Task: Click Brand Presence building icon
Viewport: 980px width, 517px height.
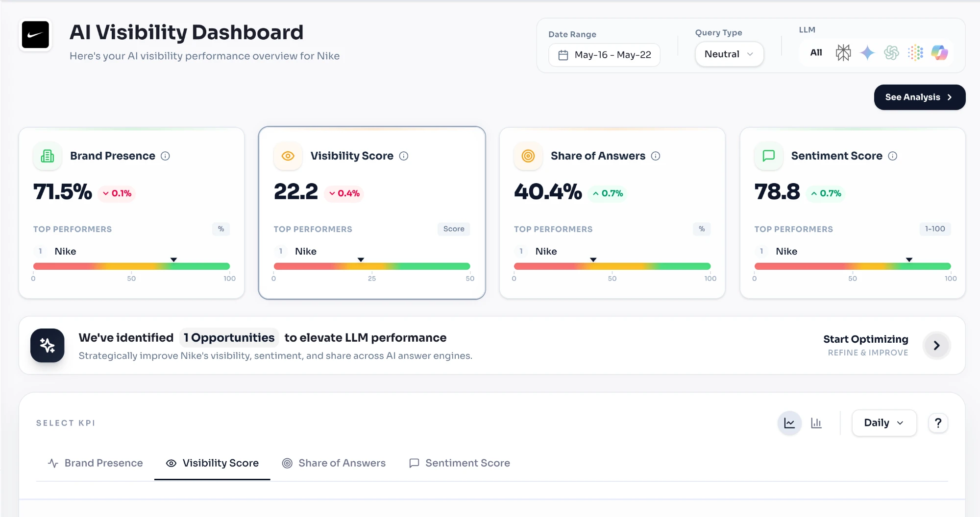Action: coord(48,156)
